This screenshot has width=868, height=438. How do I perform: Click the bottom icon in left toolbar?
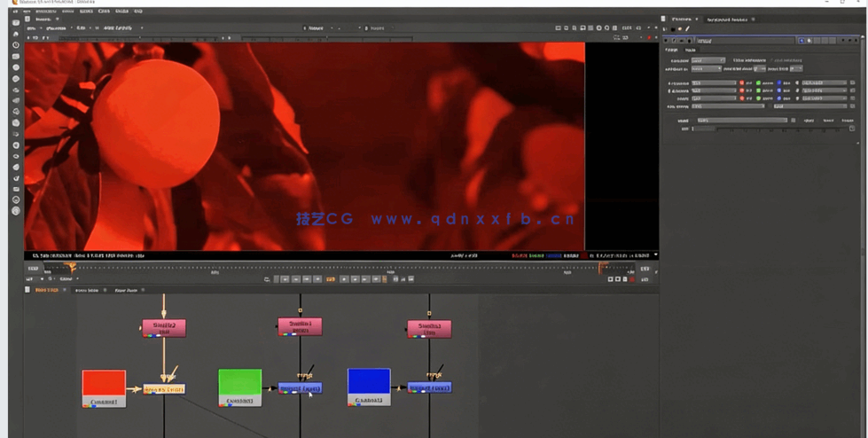click(16, 211)
